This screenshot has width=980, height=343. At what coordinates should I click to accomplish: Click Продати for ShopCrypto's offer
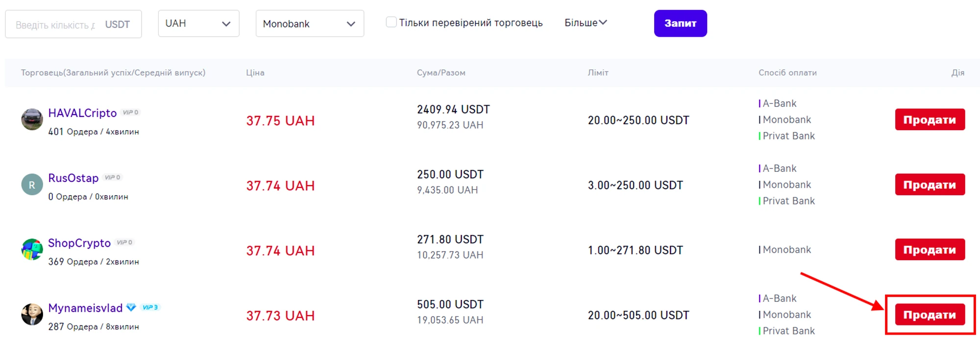point(930,250)
